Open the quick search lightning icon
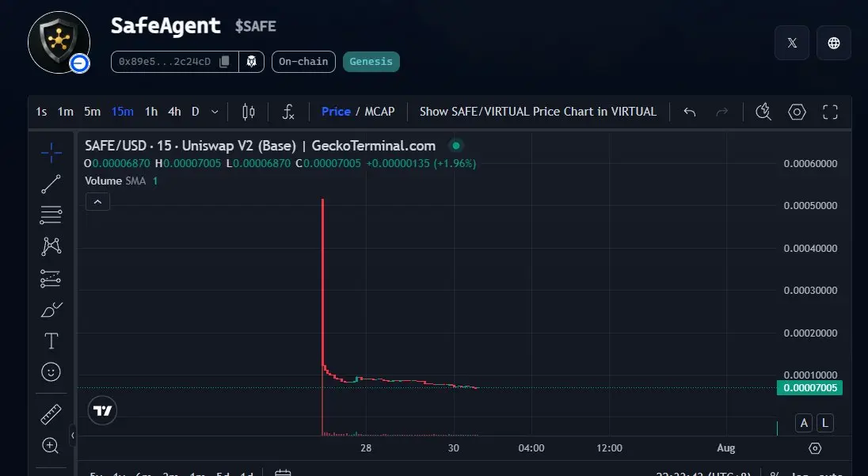This screenshot has height=476, width=868. (763, 112)
